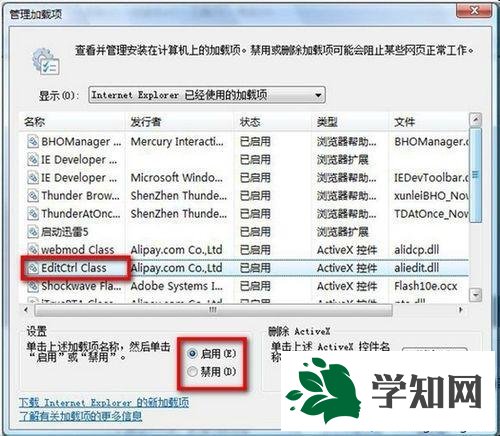Click the list's vertical scroll down arrow
Screen dimensions: 500x436
pos(476,295)
